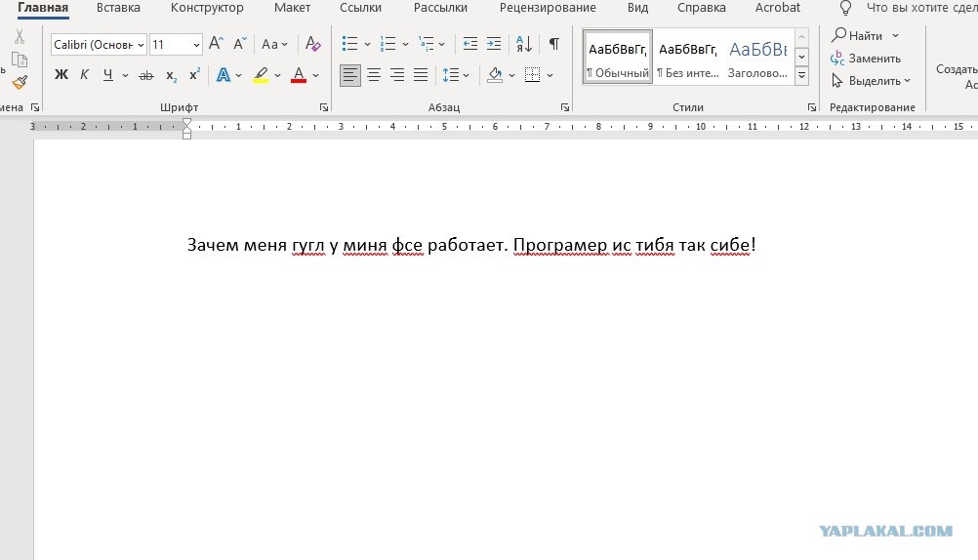Open the Calibri font name dropdown

[141, 45]
